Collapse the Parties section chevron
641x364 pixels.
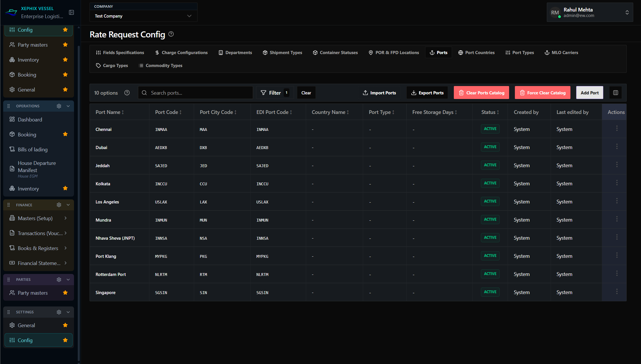(68, 279)
